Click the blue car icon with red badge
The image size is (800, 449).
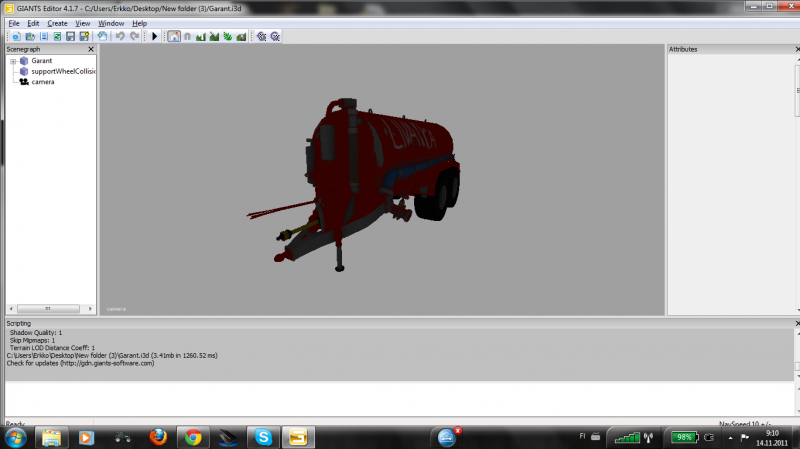click(447, 437)
